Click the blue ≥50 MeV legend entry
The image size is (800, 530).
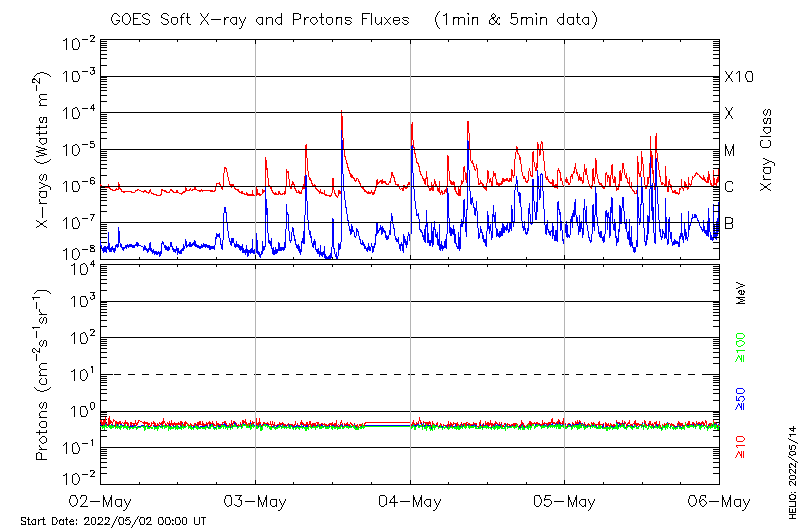click(740, 399)
